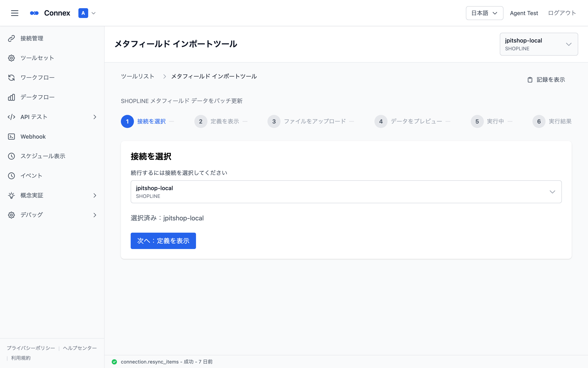588x368 pixels.
Task: Select step 3 ファイルをアップロード
Action: pyautogui.click(x=307, y=121)
